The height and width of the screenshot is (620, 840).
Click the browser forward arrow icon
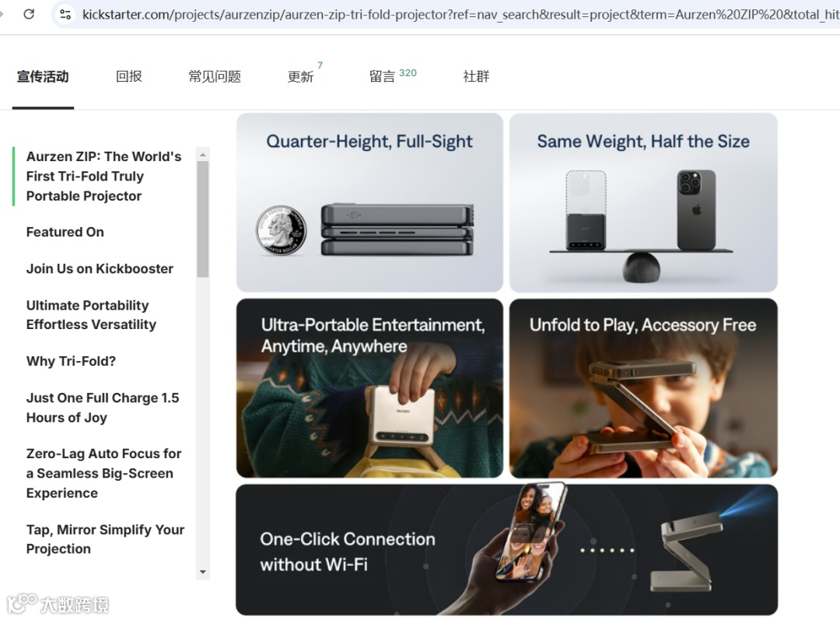pos(2,14)
